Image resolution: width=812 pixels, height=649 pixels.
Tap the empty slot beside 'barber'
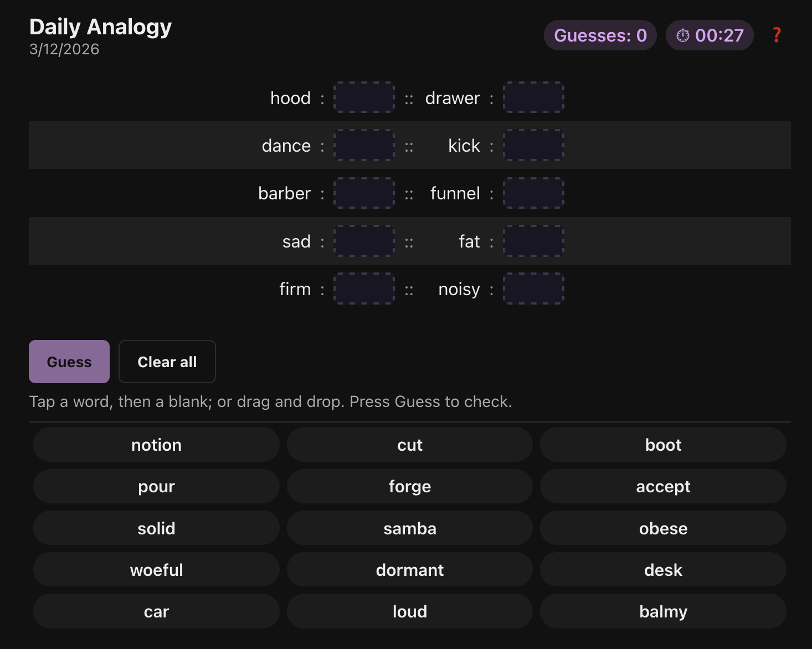(x=364, y=193)
